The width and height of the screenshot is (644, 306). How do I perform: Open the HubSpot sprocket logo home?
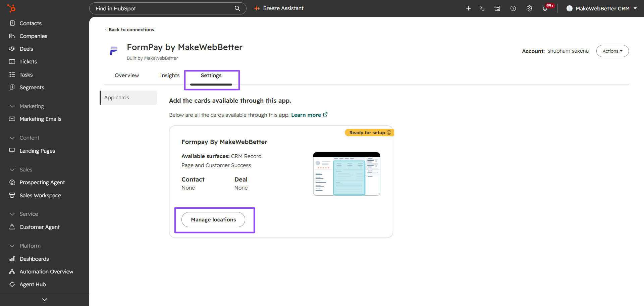point(11,8)
